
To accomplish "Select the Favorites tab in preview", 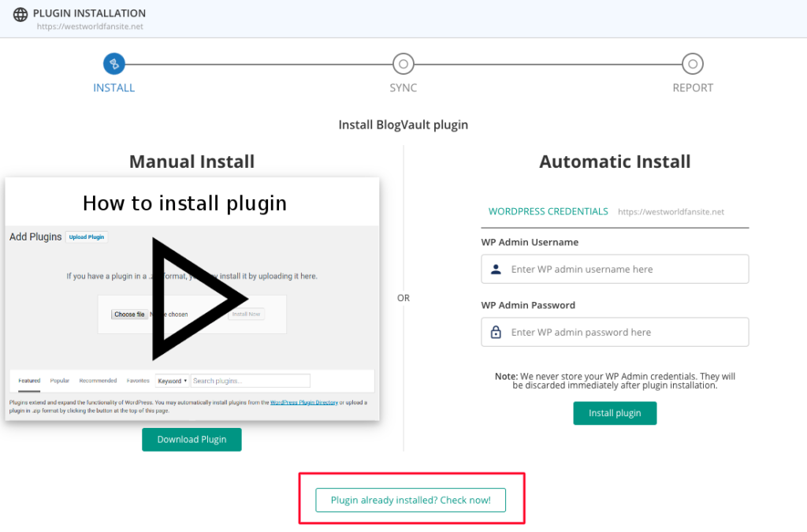I will (x=138, y=381).
